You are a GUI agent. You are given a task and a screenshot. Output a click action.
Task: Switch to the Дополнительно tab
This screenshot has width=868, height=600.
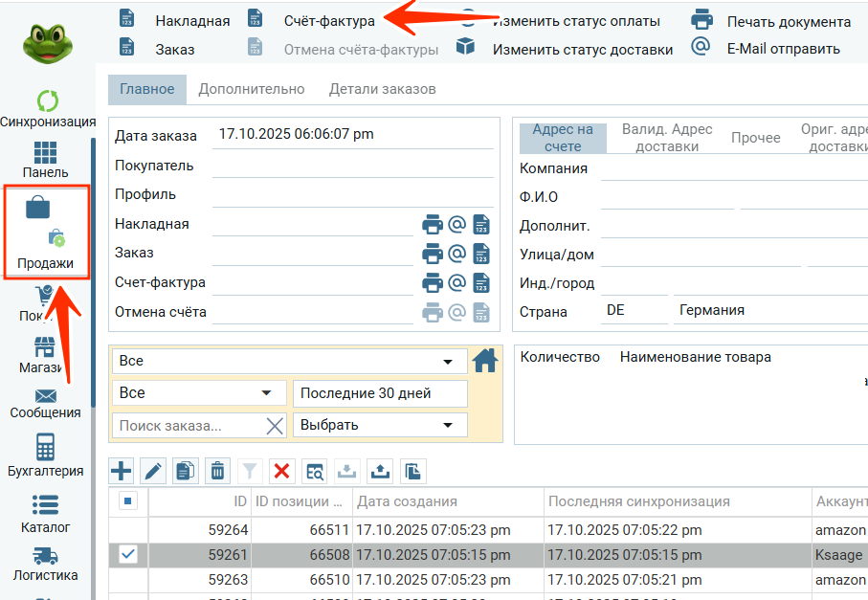252,89
